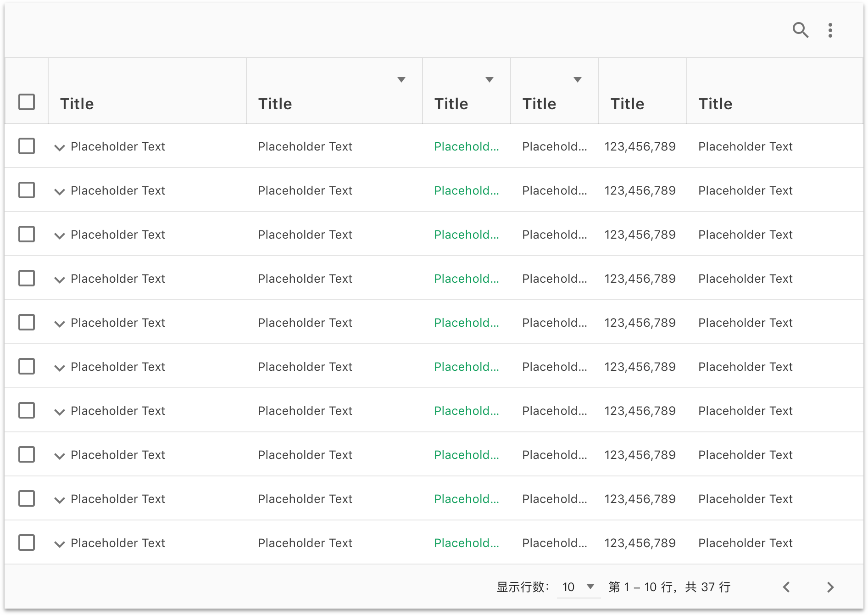
Task: Open the three-dot more options menu
Action: 830,30
